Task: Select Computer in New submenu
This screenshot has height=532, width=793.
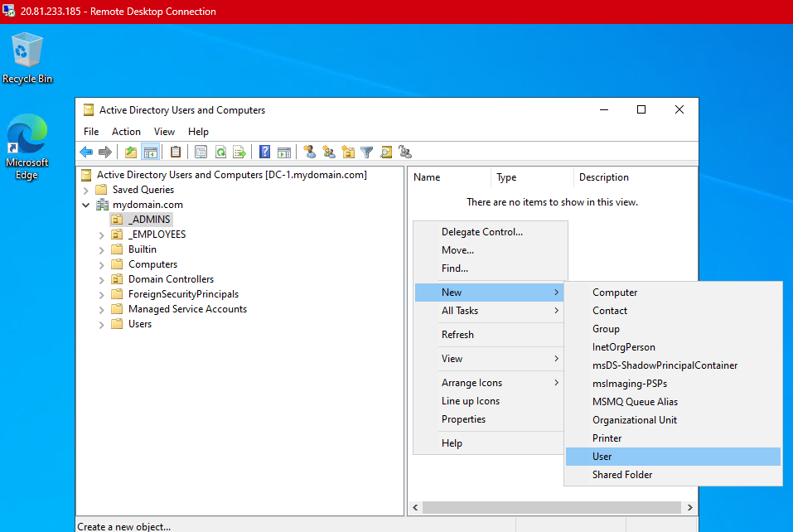Action: pyautogui.click(x=673, y=293)
